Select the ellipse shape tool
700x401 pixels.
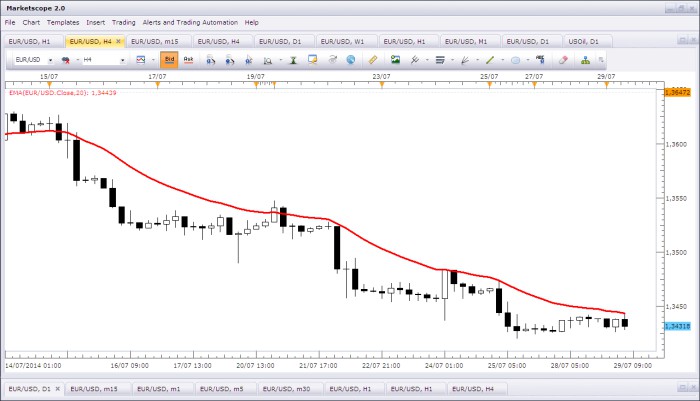coord(515,60)
